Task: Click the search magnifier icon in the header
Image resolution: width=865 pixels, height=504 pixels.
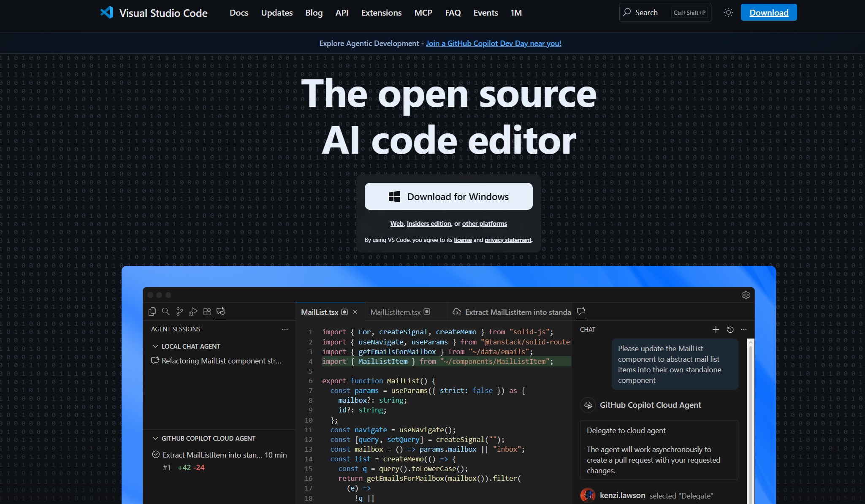Action: 627,12
